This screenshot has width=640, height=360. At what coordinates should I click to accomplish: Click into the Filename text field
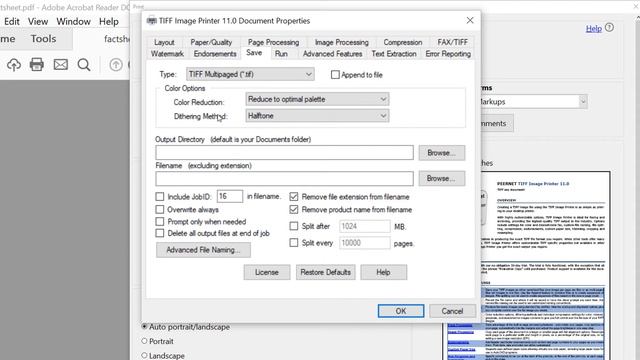pos(284,178)
